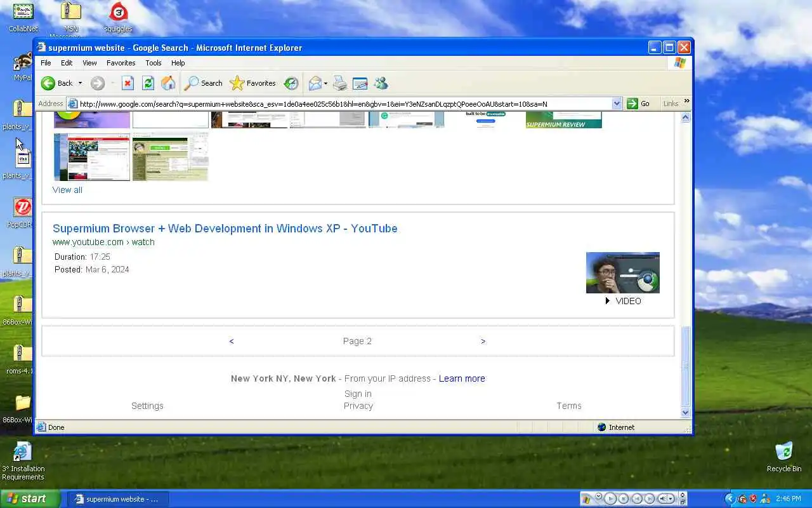This screenshot has width=812, height=508.
Task: Open the Search pane in Internet Explorer
Action: point(203,83)
